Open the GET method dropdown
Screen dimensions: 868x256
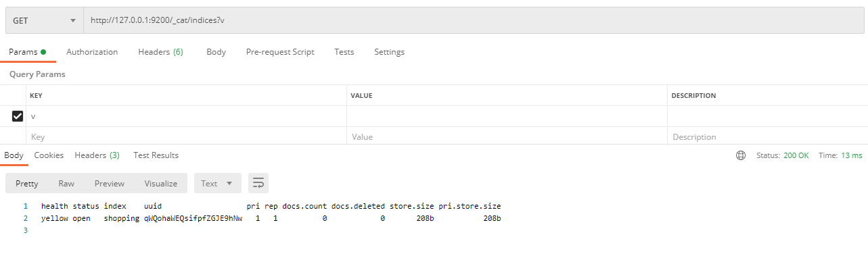pos(44,20)
